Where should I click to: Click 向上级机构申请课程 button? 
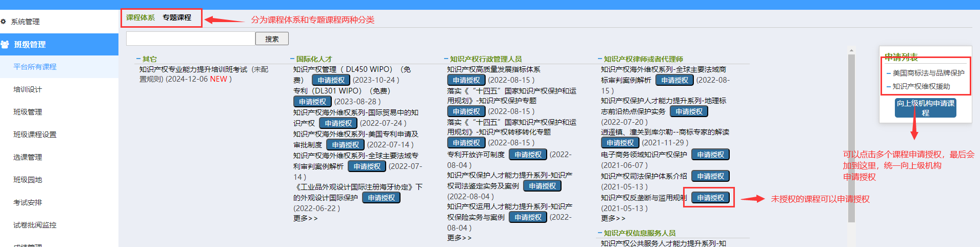[926, 108]
